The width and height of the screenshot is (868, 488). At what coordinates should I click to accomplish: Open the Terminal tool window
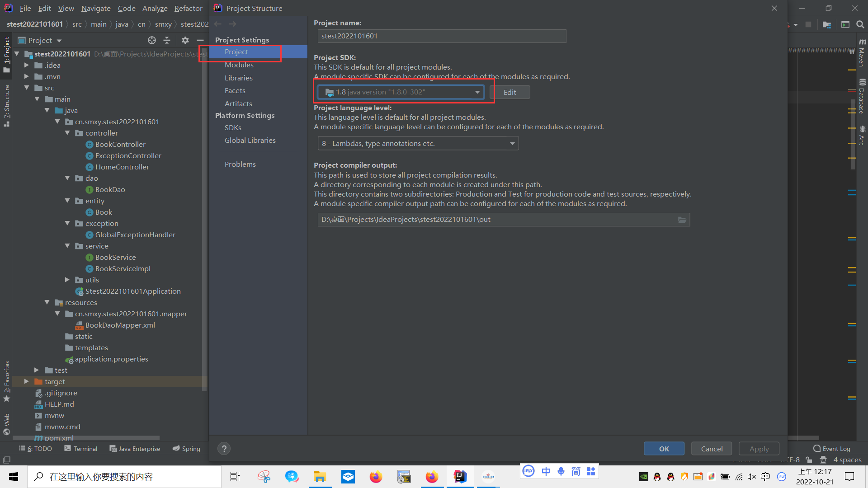click(80, 449)
